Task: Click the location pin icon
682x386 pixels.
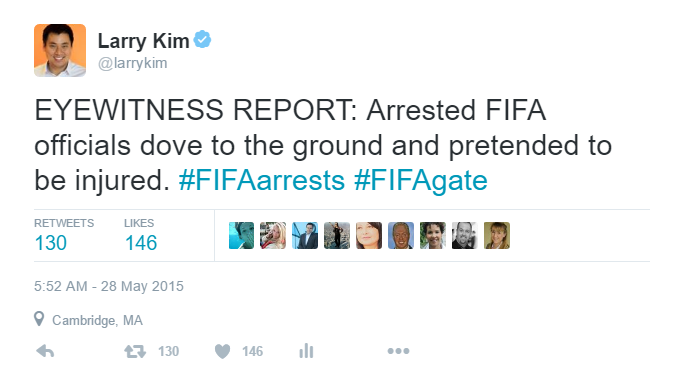Action: point(39,319)
